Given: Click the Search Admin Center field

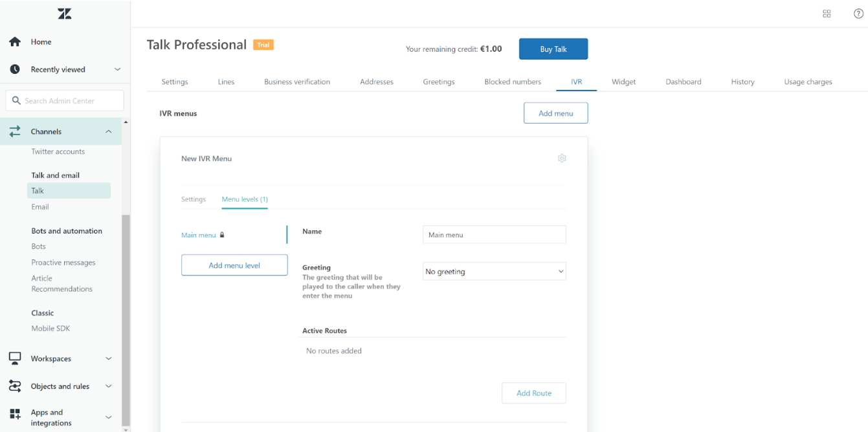Looking at the screenshot, I should [65, 101].
